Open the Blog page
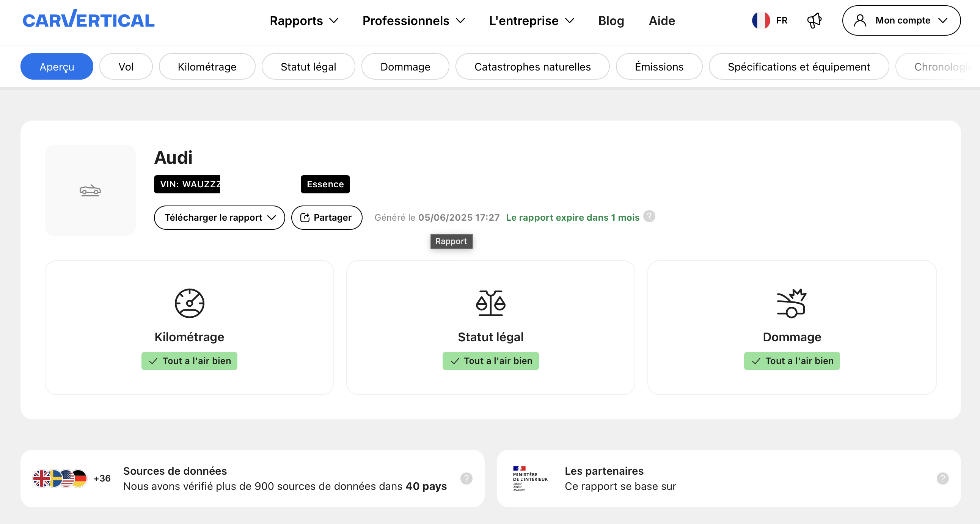Viewport: 980px width, 524px height. pos(611,20)
